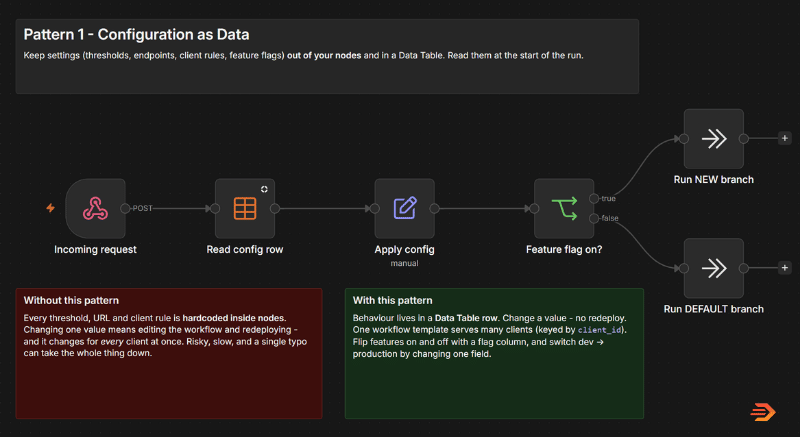Click the Apply config input connector
The image size is (800, 437).
(x=374, y=208)
